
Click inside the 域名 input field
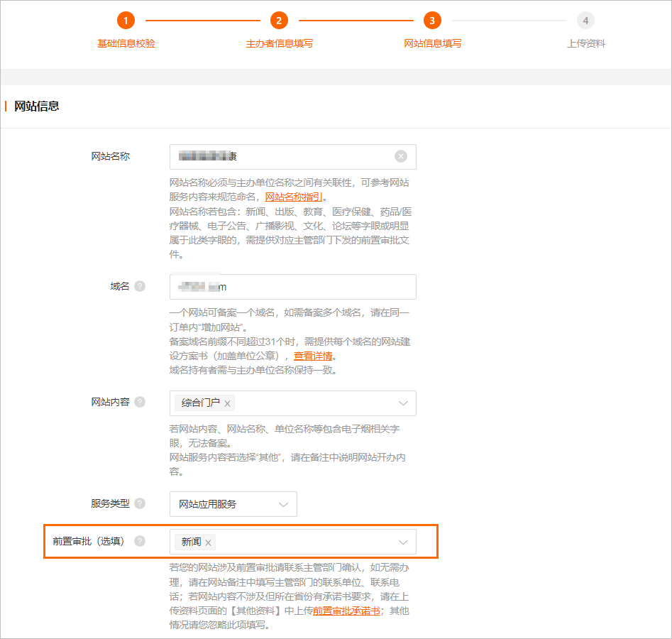(x=292, y=286)
